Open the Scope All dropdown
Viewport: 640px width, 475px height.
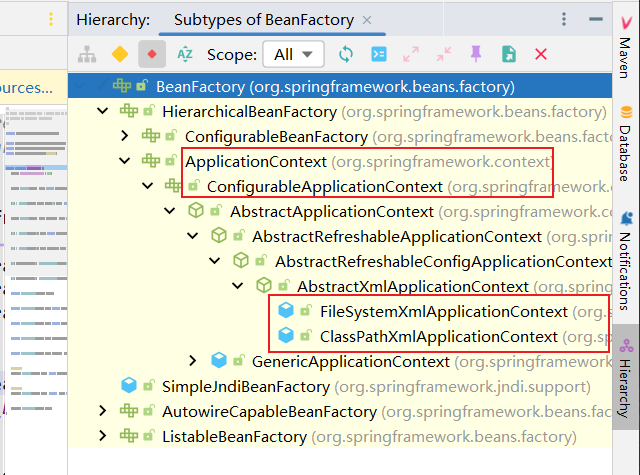click(x=293, y=54)
